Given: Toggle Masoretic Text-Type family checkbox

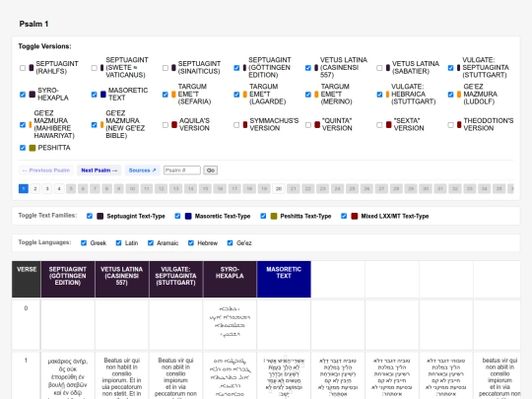Looking at the screenshot, I should click(x=177, y=216).
